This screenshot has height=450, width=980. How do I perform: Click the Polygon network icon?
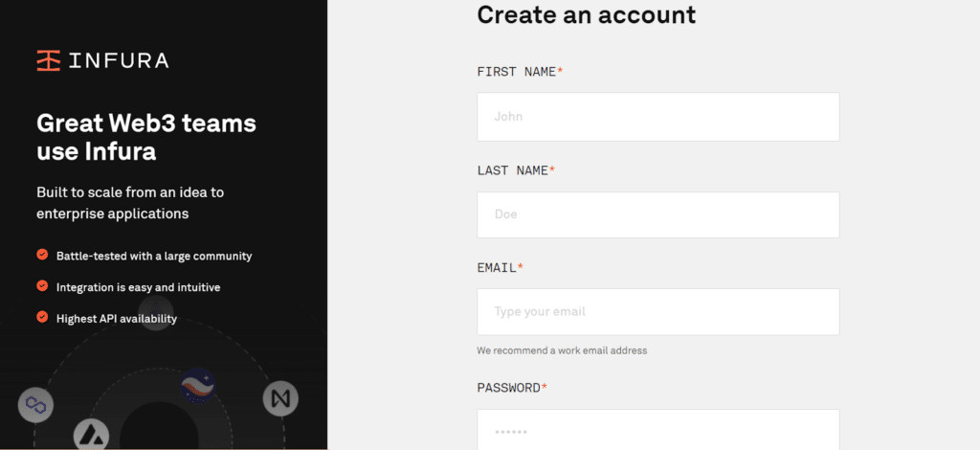tap(36, 405)
